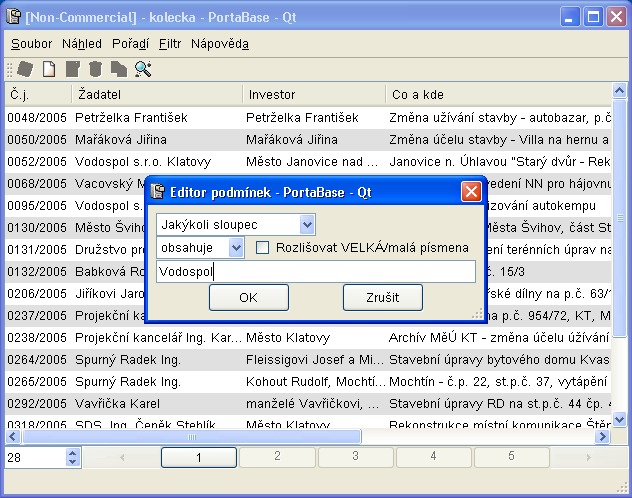Viewport: 632px width, 498px height.
Task: Click the Zrušit button
Action: tap(382, 297)
